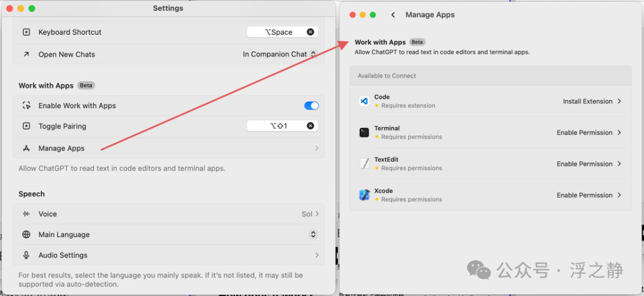Click Enable Permission for TextEdit
Screen dimensions: 644x296
click(x=584, y=164)
